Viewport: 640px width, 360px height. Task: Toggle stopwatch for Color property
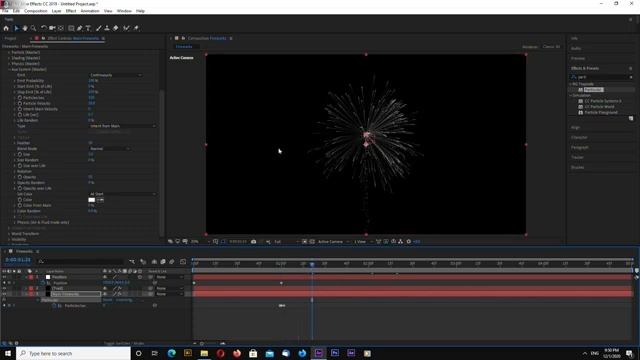20,200
